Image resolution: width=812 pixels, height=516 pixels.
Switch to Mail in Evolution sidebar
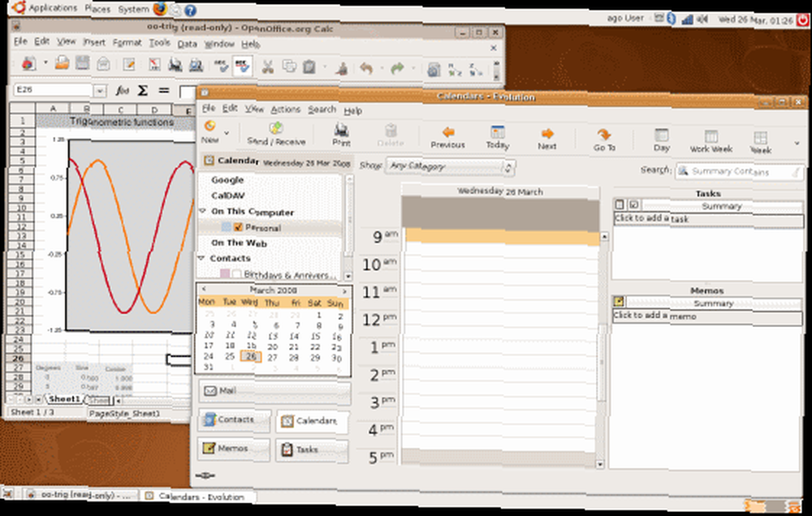(x=274, y=391)
